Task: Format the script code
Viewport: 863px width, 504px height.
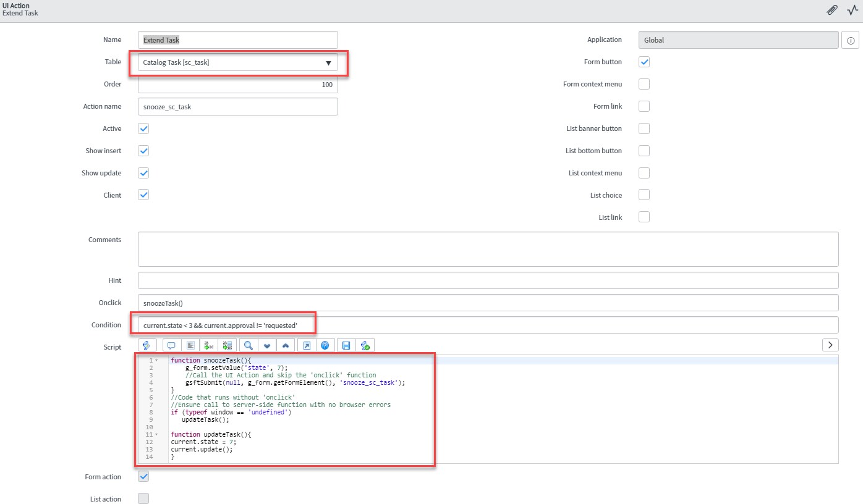Action: point(190,345)
